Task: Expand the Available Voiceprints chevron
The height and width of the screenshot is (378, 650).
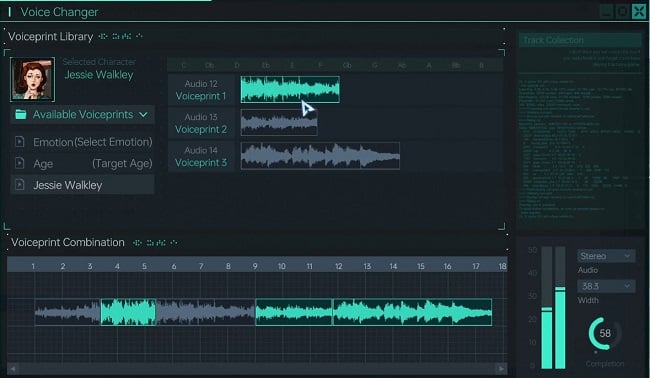Action: pos(143,114)
